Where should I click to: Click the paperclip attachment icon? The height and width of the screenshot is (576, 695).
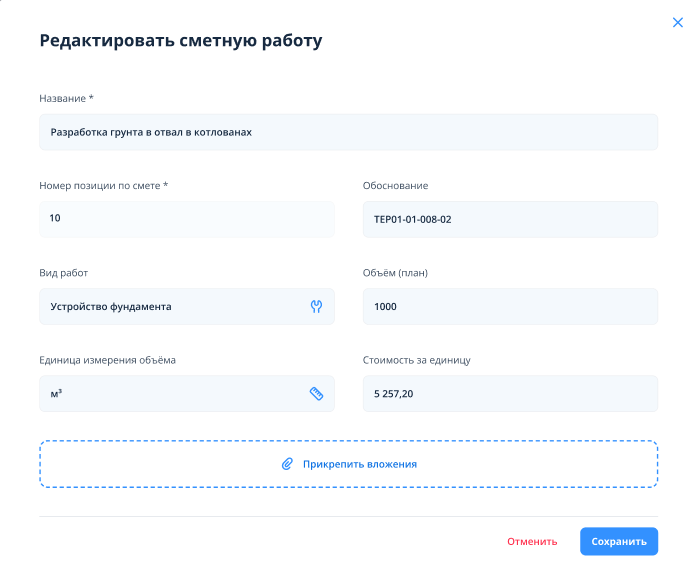(x=287, y=464)
